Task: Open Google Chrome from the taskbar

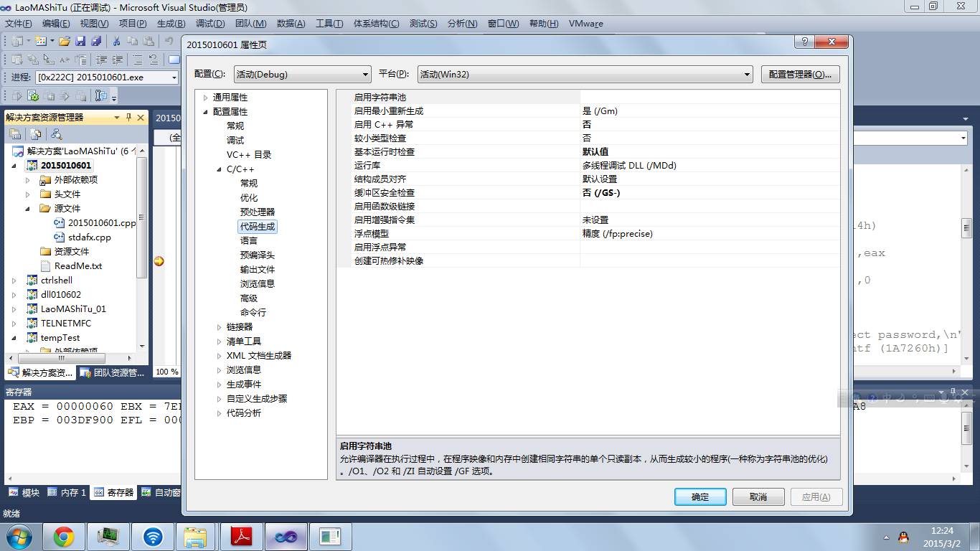Action: [64, 536]
